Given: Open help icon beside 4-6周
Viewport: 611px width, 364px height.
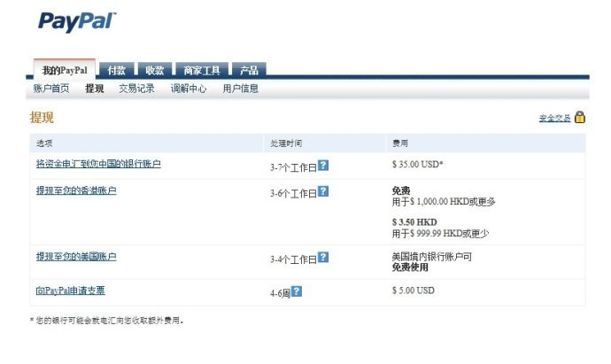Looking at the screenshot, I should [297, 291].
